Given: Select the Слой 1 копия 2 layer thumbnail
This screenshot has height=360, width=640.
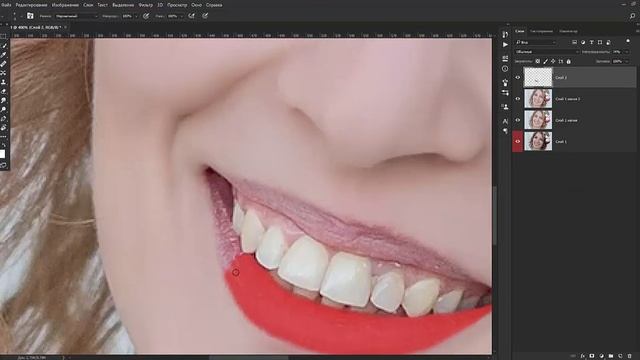Looking at the screenshot, I should click(x=538, y=98).
